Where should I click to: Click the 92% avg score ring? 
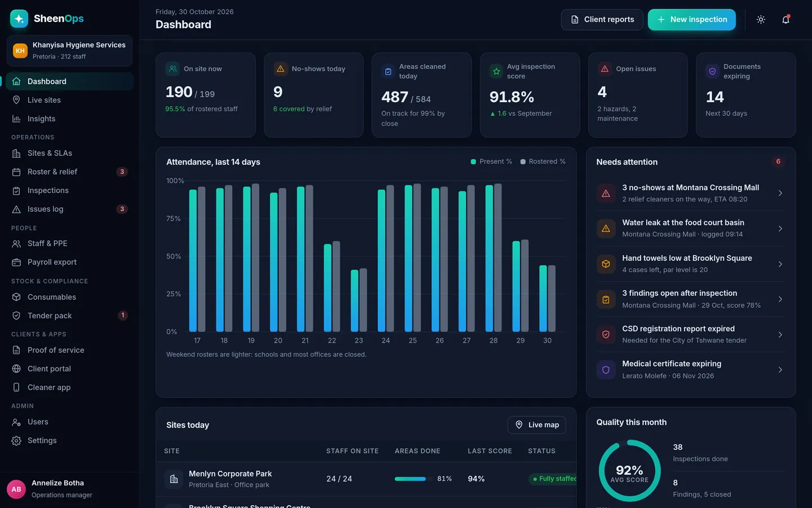click(x=629, y=471)
